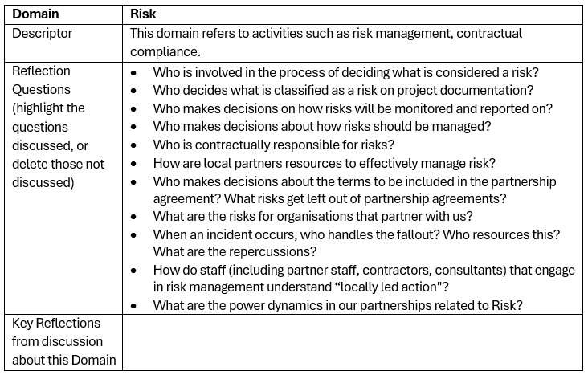Click "What are the repercussions?" text
Viewport: 588px width, 375px height.
[235, 252]
